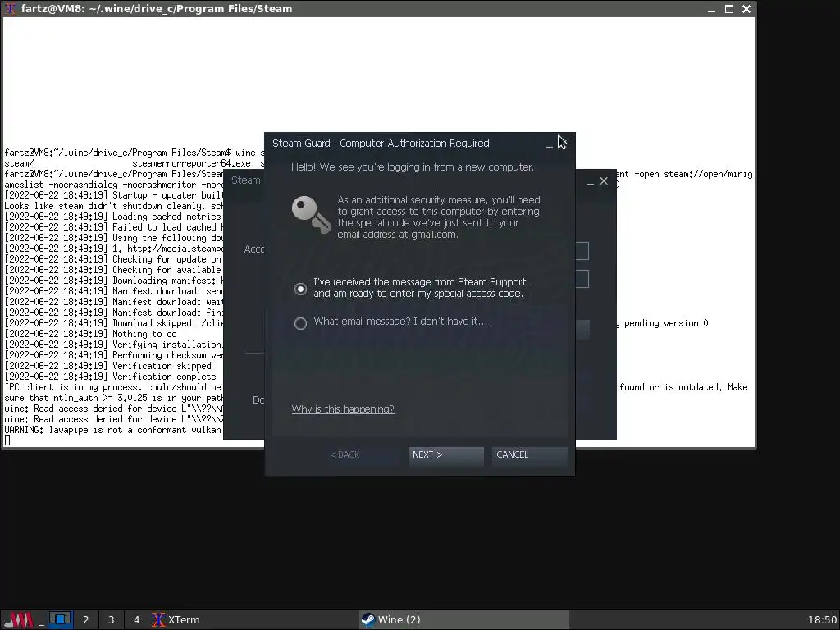Close the XTerm terminal window

(746, 9)
